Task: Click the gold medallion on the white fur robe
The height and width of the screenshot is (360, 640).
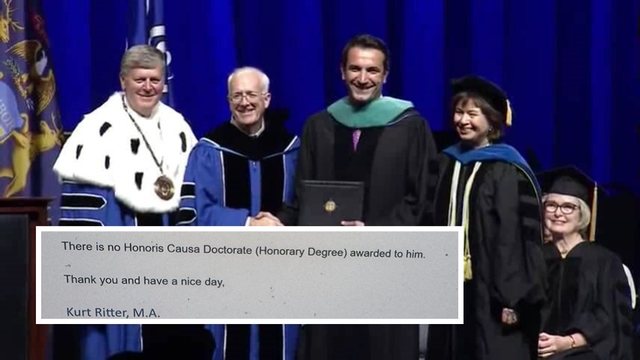Action: 164,188
